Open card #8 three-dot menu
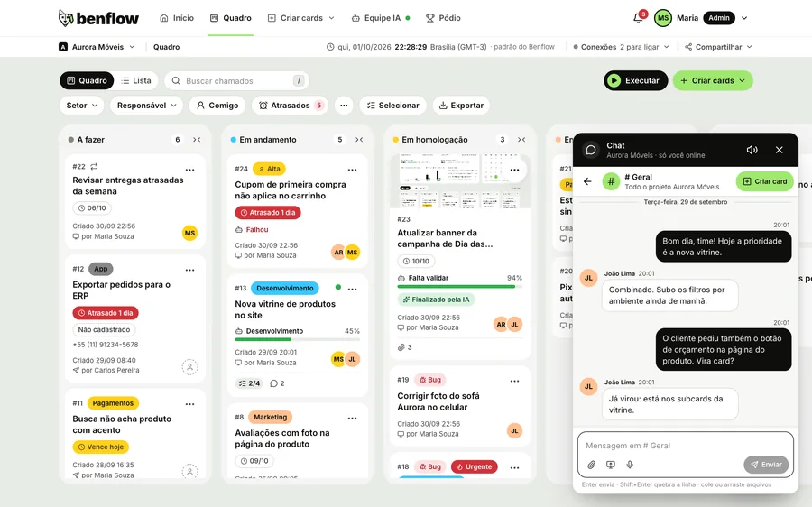 [x=352, y=418]
